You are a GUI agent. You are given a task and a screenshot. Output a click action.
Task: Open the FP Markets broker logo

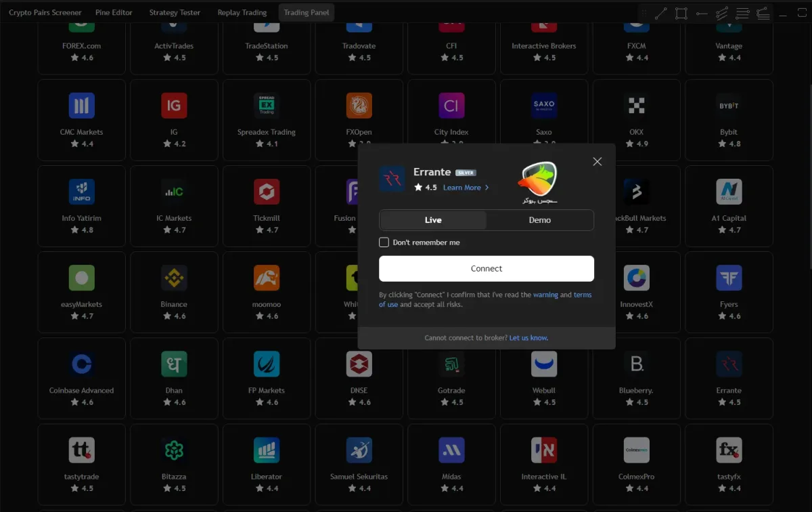267,364
